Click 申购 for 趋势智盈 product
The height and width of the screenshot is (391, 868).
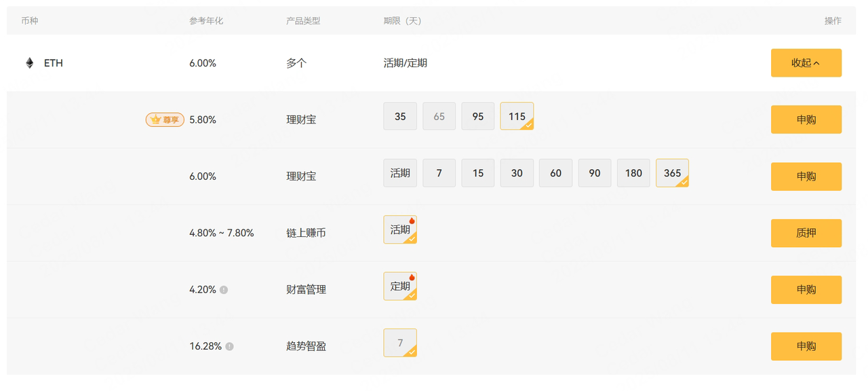click(806, 346)
